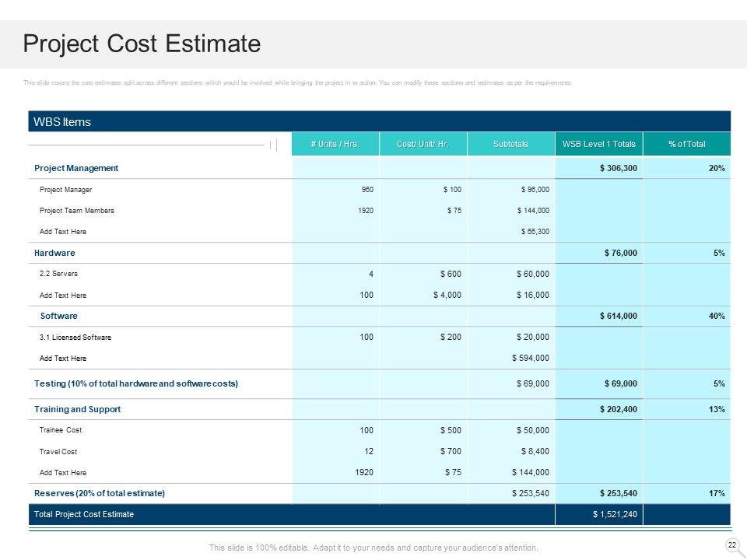Select the Project Cost Estimate title
Viewport: 747px width, 560px height.
point(142,44)
